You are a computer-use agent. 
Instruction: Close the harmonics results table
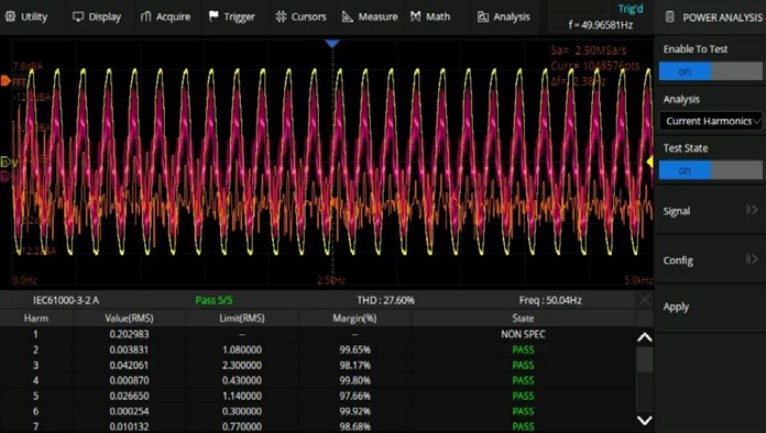click(x=645, y=300)
